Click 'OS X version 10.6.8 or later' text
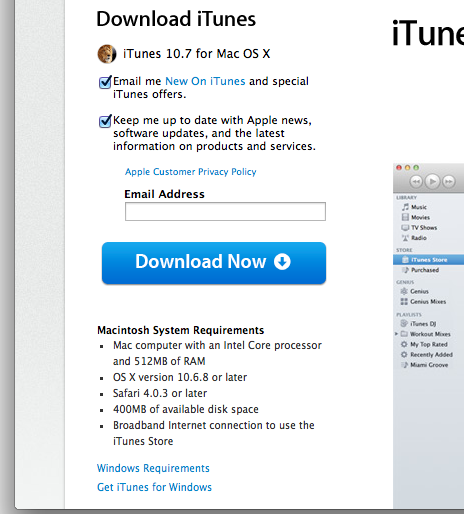The width and height of the screenshot is (464, 514). point(180,377)
